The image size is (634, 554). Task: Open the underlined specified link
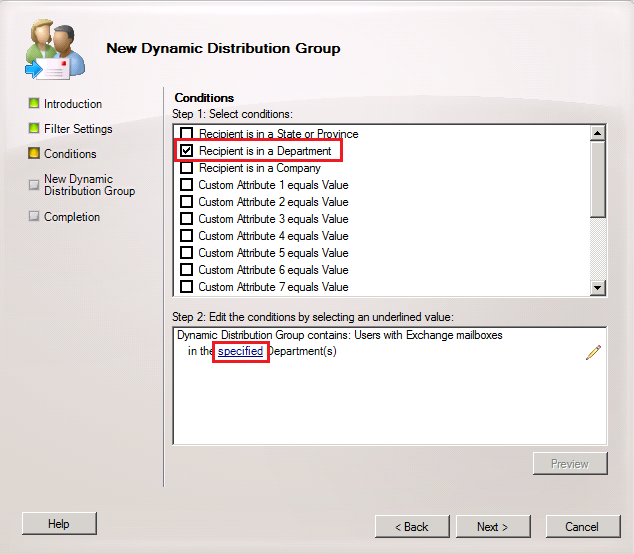[241, 351]
